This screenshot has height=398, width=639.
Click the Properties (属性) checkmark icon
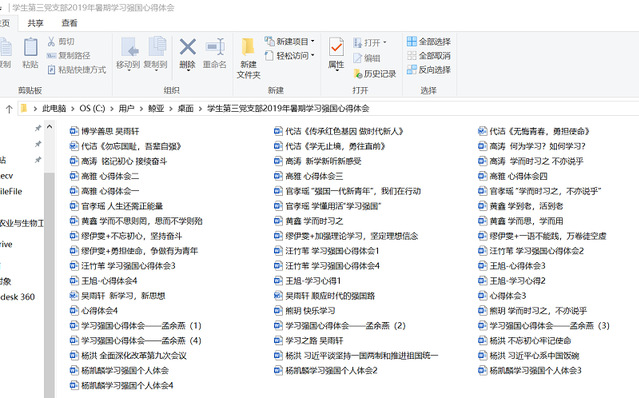pyautogui.click(x=336, y=47)
